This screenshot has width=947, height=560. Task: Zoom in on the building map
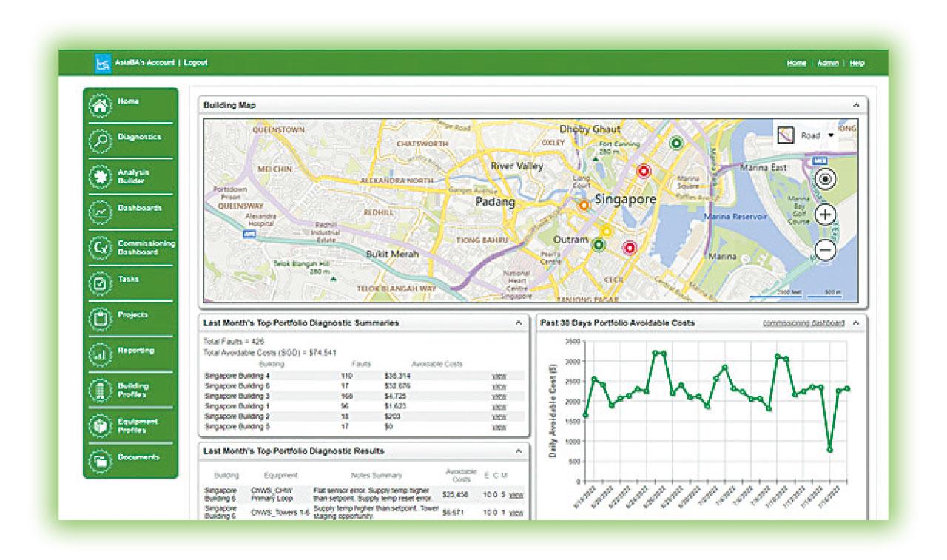825,215
